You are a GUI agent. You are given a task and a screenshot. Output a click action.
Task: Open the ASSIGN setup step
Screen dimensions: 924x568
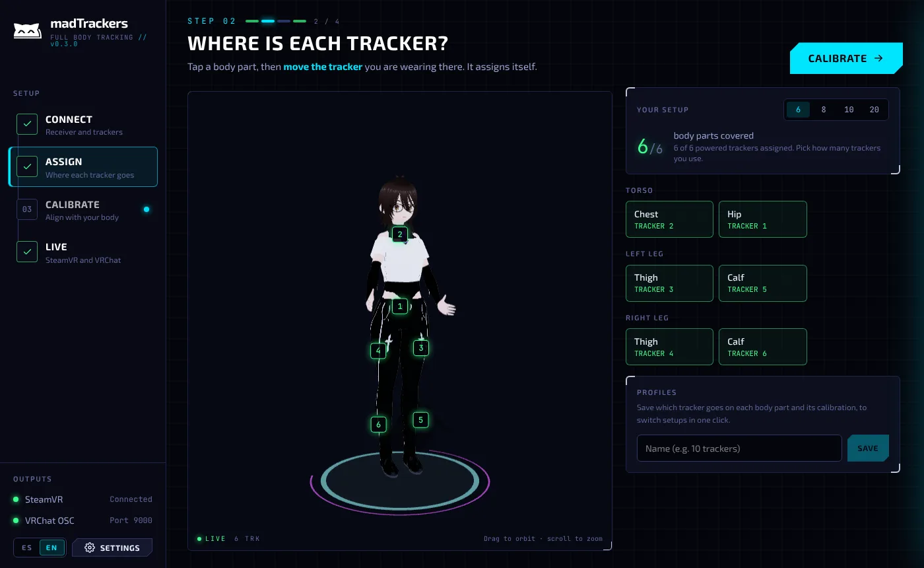point(83,167)
